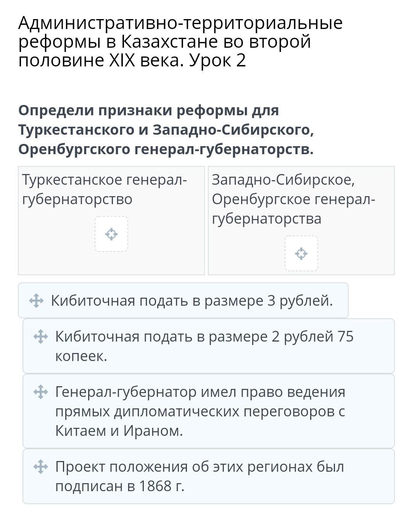Click the 'подписан в 1868 г.' line
412x532 pixels.
pos(120,486)
